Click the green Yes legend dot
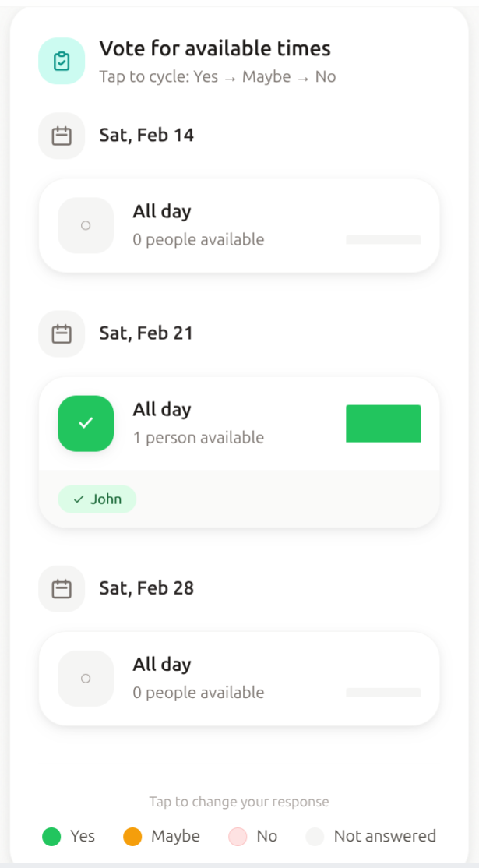The height and width of the screenshot is (868, 479). tap(51, 837)
